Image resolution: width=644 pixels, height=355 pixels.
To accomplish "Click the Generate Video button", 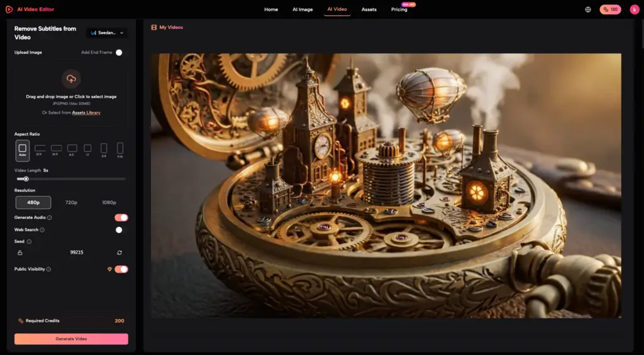I will pos(71,339).
